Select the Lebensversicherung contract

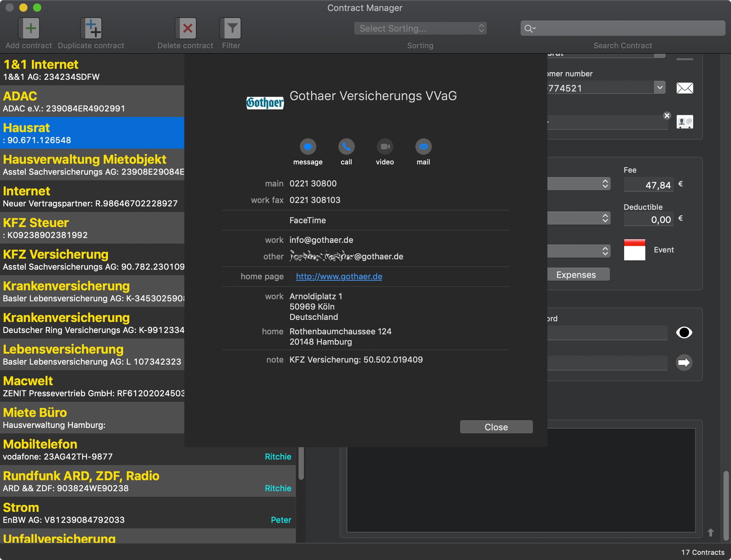pos(92,355)
